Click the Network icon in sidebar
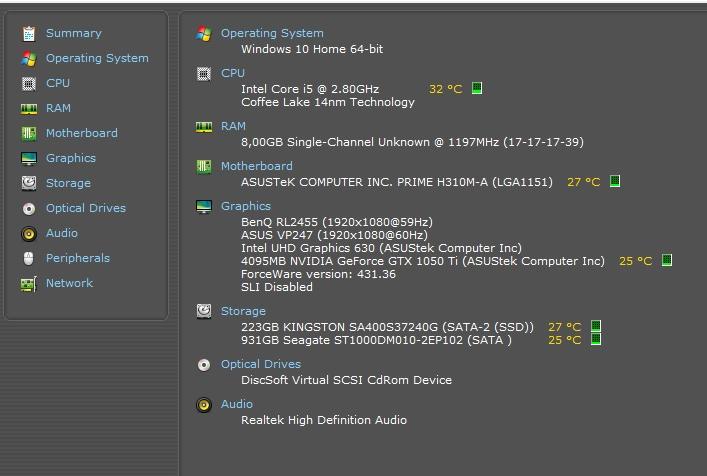The image size is (707, 476). (x=28, y=283)
